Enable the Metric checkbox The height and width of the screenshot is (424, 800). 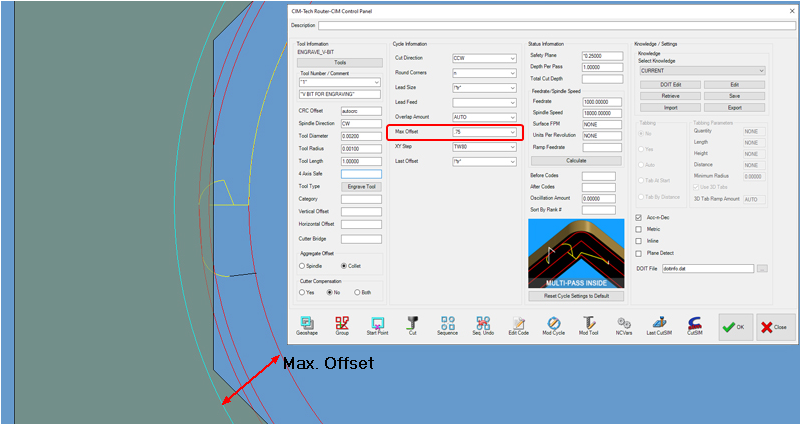click(639, 229)
